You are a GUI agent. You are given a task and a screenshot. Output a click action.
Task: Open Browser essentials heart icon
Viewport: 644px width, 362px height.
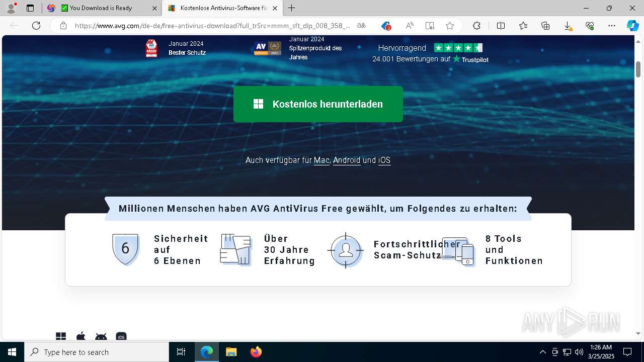tap(590, 26)
